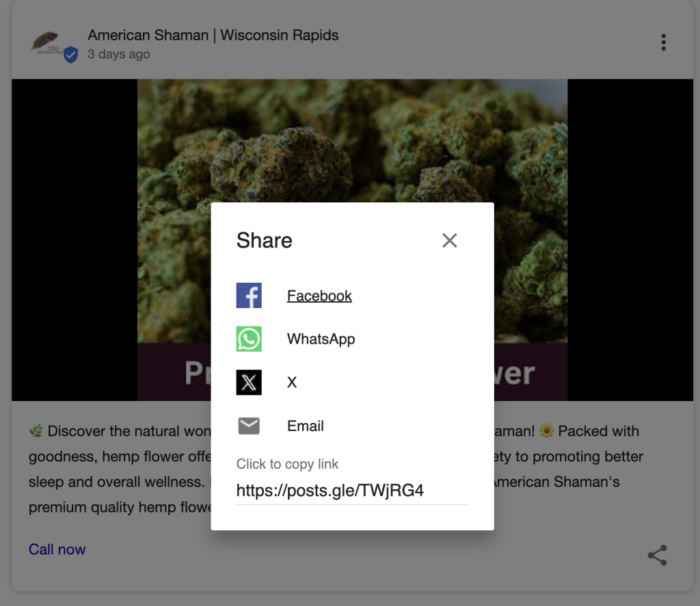The image size is (700, 606).
Task: Pick the Email text option
Action: coord(305,426)
